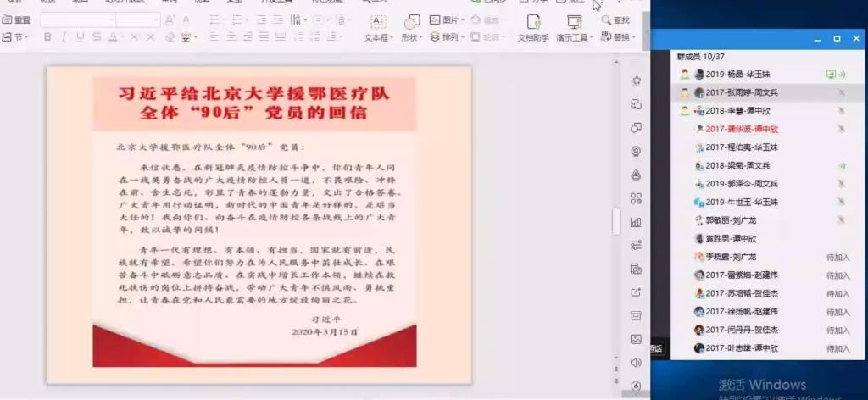Viewport: 868px width, 400px height.
Task: Click the 待加入 label of 2017-苏培韬-贺佳杰
Action: click(837, 294)
